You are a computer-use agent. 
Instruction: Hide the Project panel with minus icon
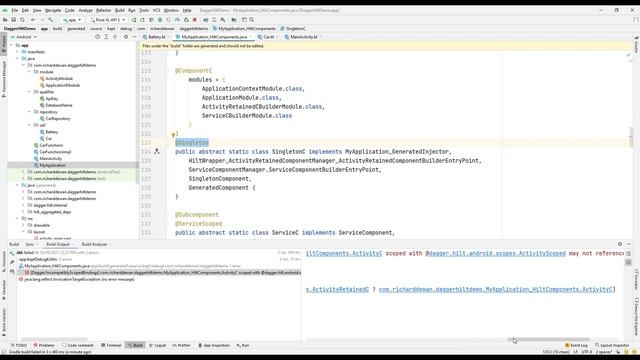click(134, 37)
